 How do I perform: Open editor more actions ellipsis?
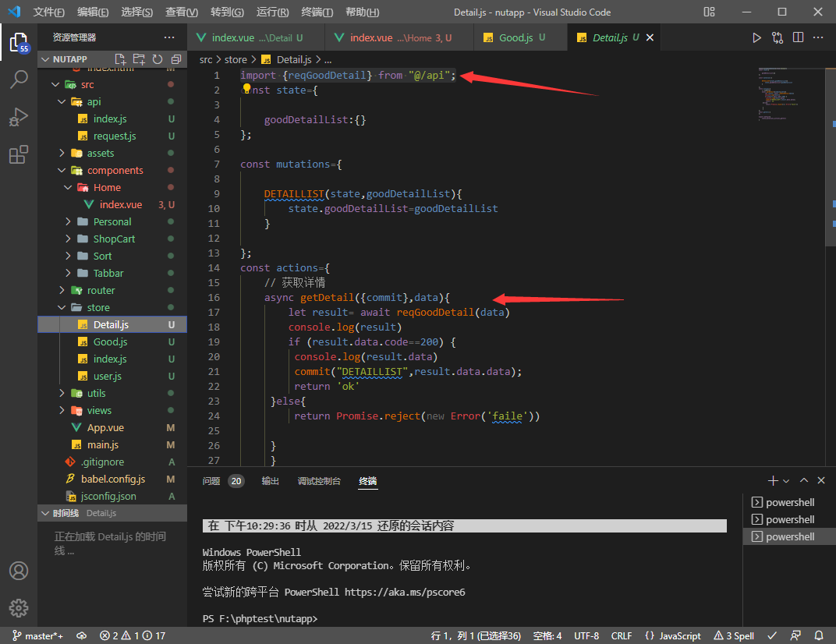tap(818, 37)
